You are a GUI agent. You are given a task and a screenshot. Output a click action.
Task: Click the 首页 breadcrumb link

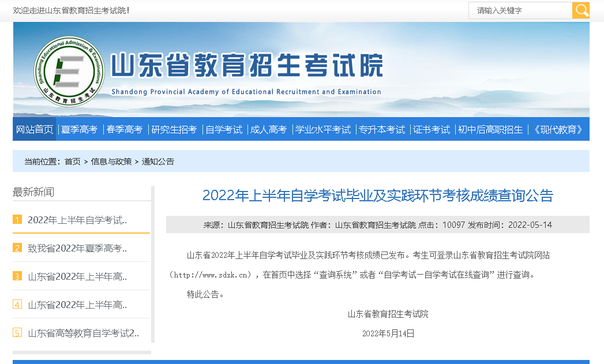[x=73, y=162]
